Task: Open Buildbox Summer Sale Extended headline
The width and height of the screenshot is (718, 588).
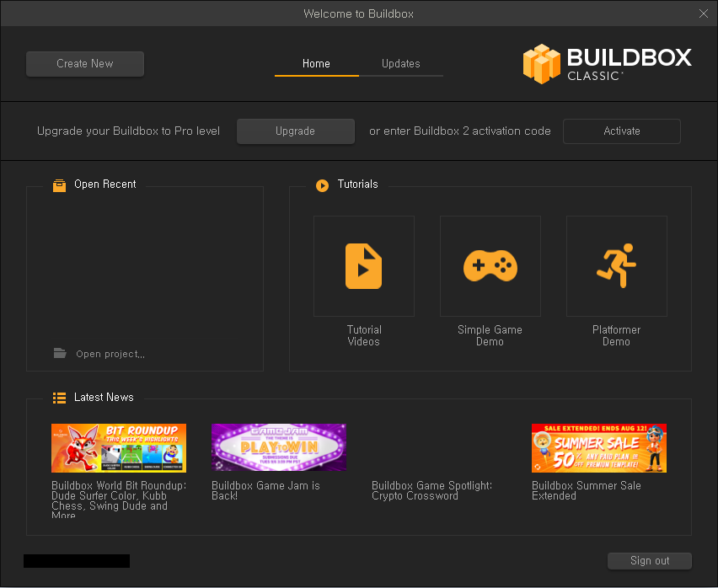Action: (587, 490)
